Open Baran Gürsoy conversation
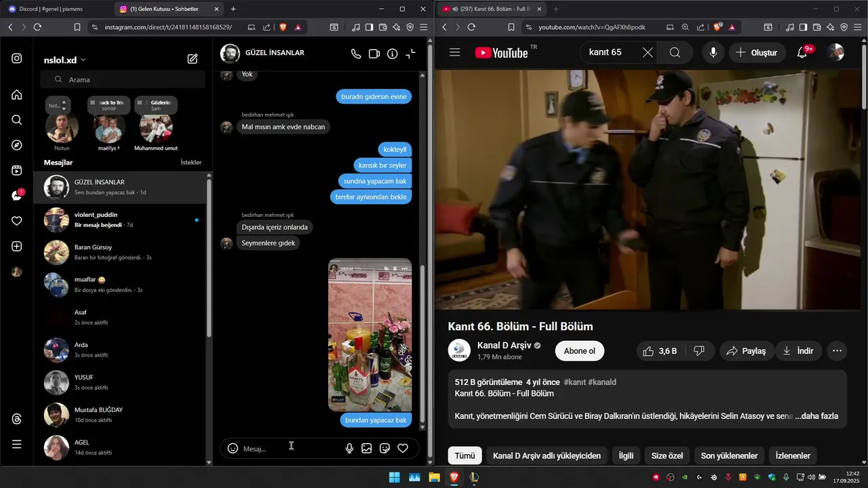Image resolution: width=868 pixels, height=488 pixels. (120, 252)
